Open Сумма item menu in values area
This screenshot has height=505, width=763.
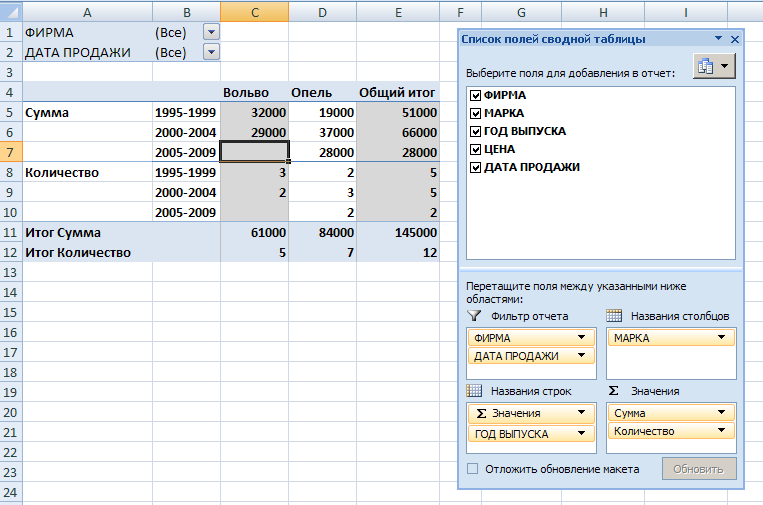[722, 413]
